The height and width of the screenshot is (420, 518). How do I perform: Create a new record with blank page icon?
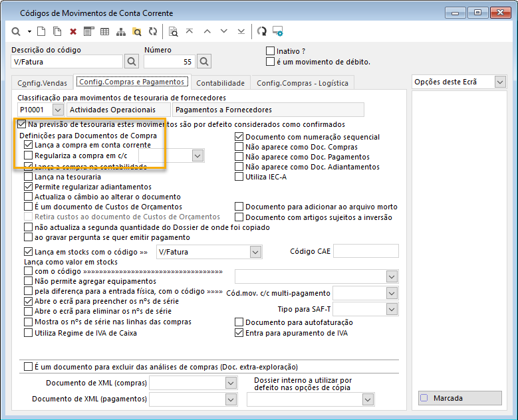pyautogui.click(x=41, y=32)
